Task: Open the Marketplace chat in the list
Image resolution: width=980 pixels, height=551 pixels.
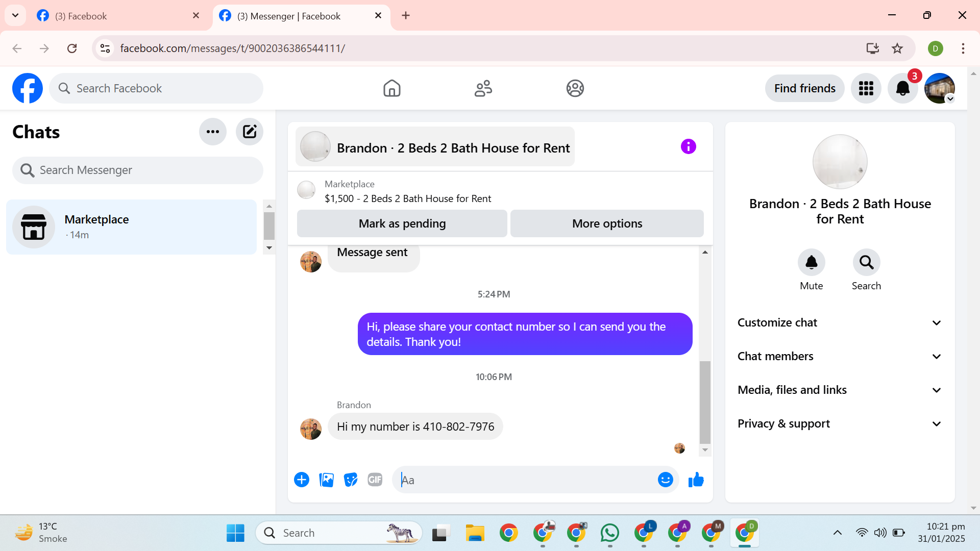Action: pos(131,227)
